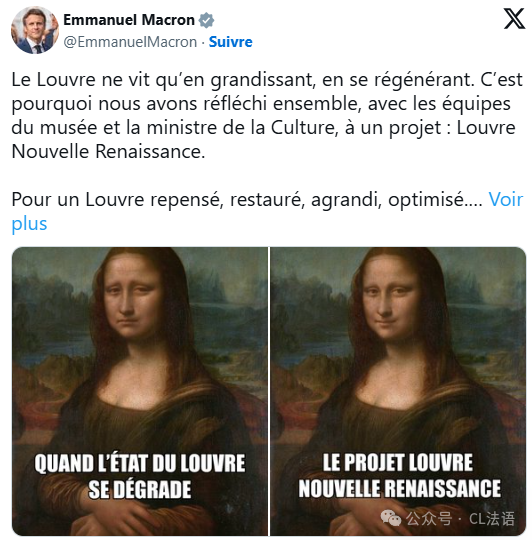
Task: Click the words Nouvelle Renaissance in tweet text
Action: click(108, 151)
